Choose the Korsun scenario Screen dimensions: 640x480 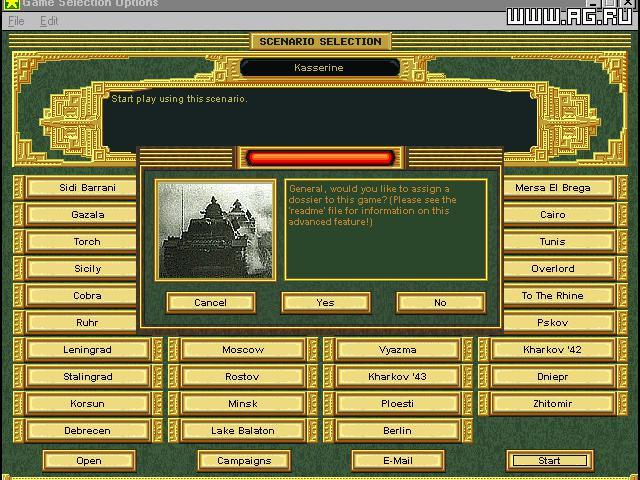pos(88,404)
